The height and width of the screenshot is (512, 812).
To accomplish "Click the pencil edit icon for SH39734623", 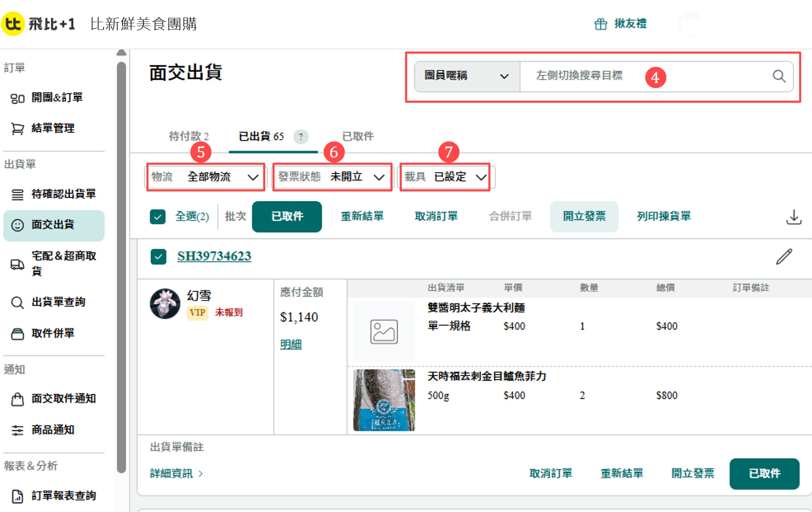I will (x=784, y=257).
